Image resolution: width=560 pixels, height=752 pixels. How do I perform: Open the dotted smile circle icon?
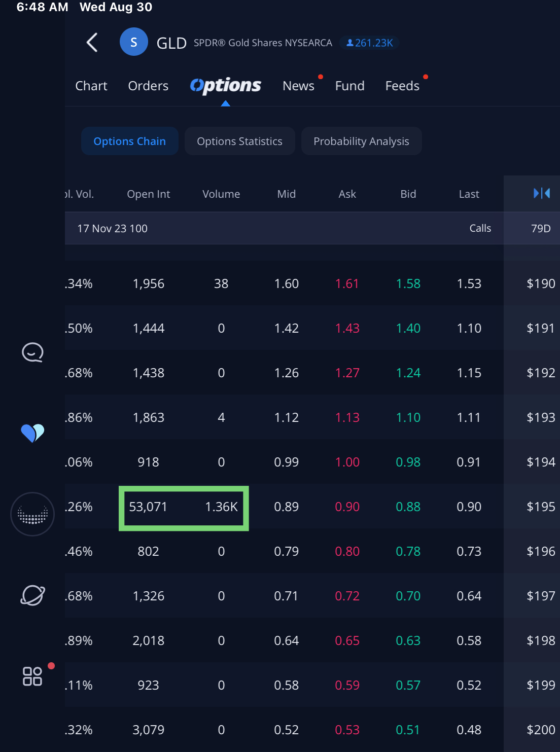point(32,514)
